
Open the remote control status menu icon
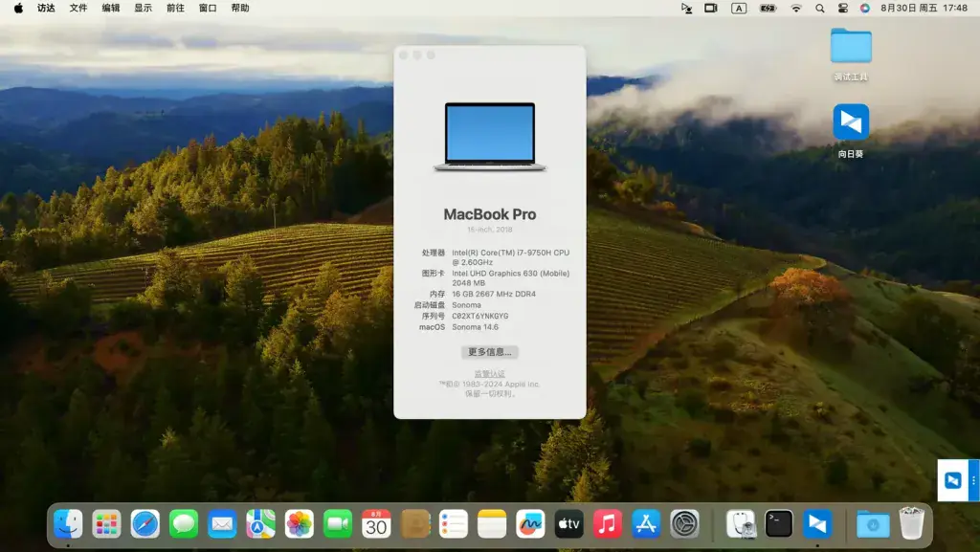pyautogui.click(x=686, y=8)
